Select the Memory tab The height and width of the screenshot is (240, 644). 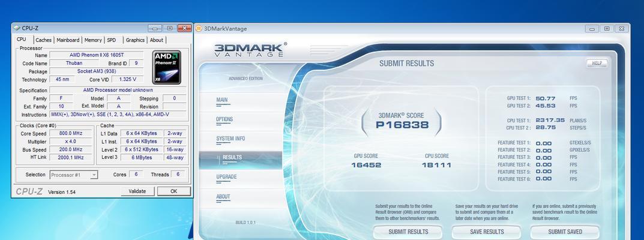(x=93, y=40)
